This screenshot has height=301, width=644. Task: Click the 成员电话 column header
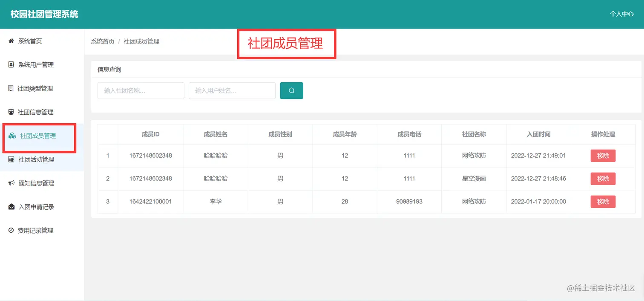(409, 134)
